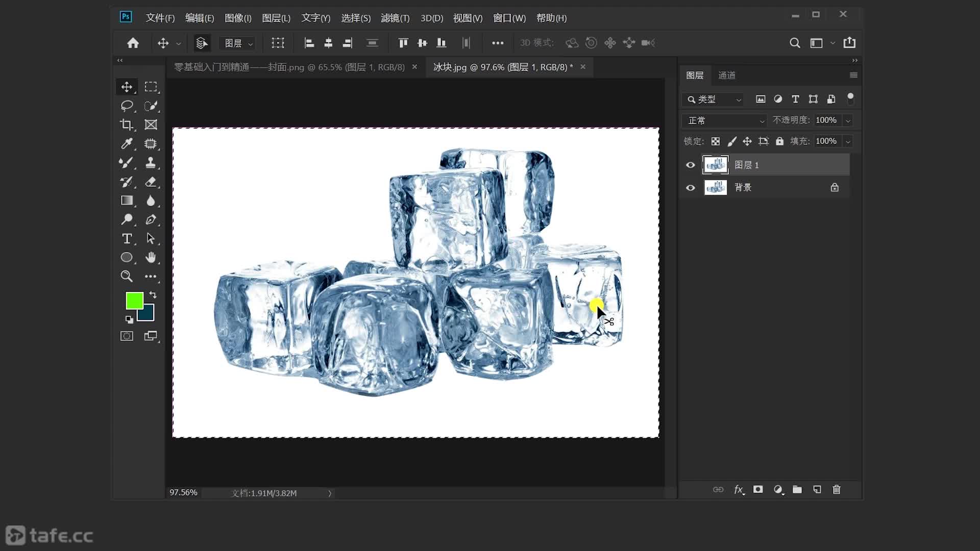Expand status bar info arrow
This screenshot has height=551, width=980.
330,493
